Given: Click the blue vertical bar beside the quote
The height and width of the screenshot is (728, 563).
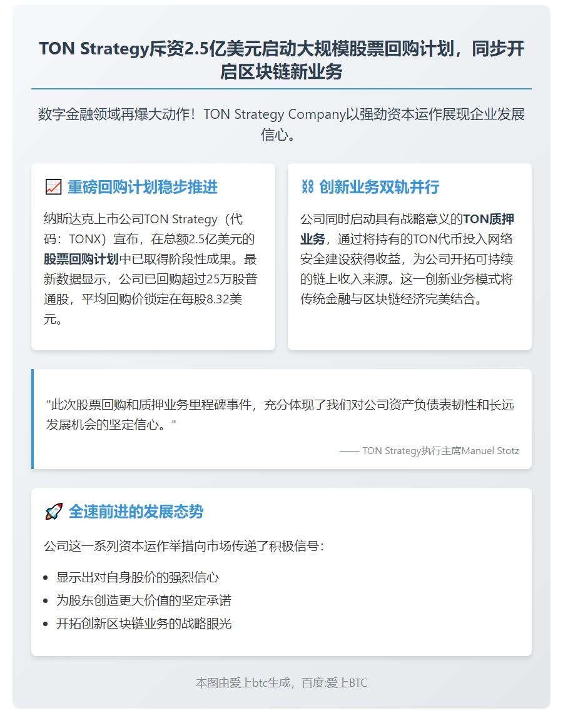Looking at the screenshot, I should [33, 419].
